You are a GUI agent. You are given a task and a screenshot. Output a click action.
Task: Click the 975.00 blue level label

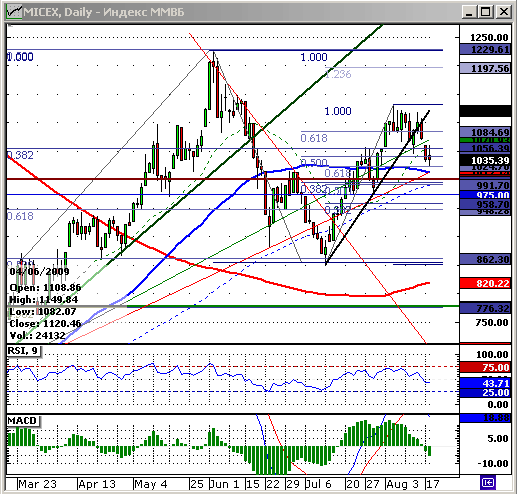[485, 195]
